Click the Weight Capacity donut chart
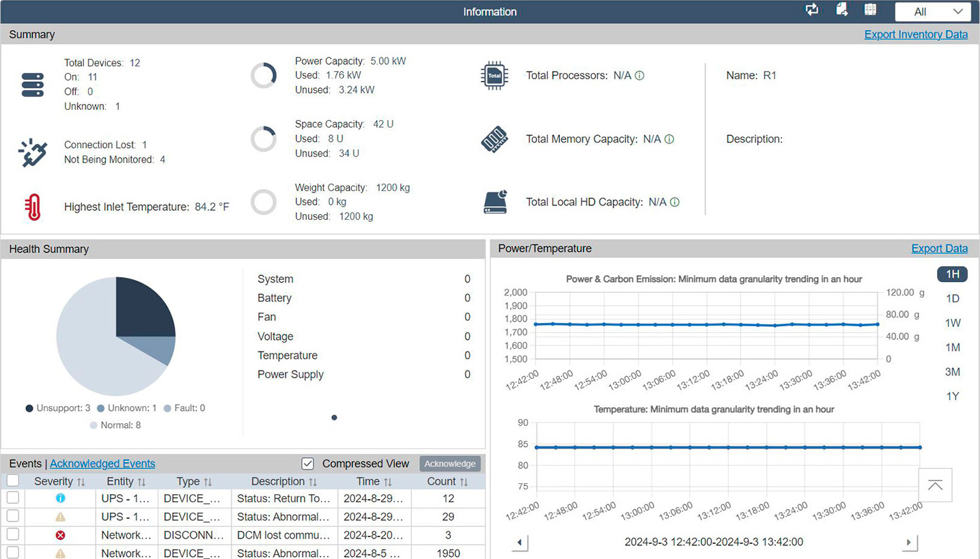 pyautogui.click(x=264, y=202)
